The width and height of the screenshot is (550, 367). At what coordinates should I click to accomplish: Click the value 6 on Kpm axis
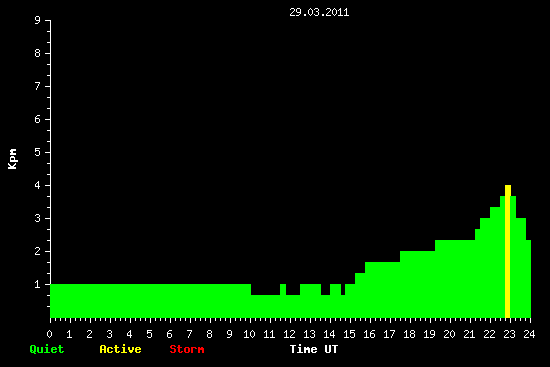(x=38, y=119)
